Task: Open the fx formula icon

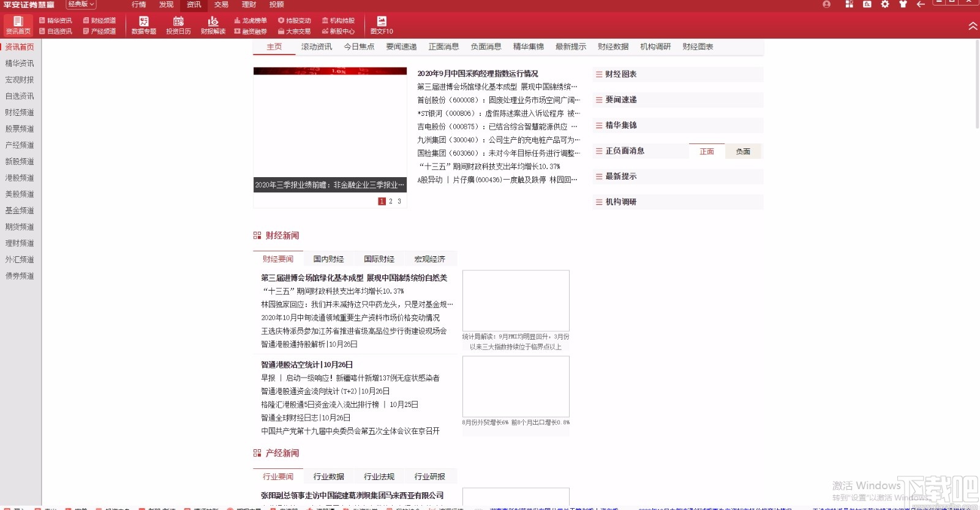Action: 867,4
